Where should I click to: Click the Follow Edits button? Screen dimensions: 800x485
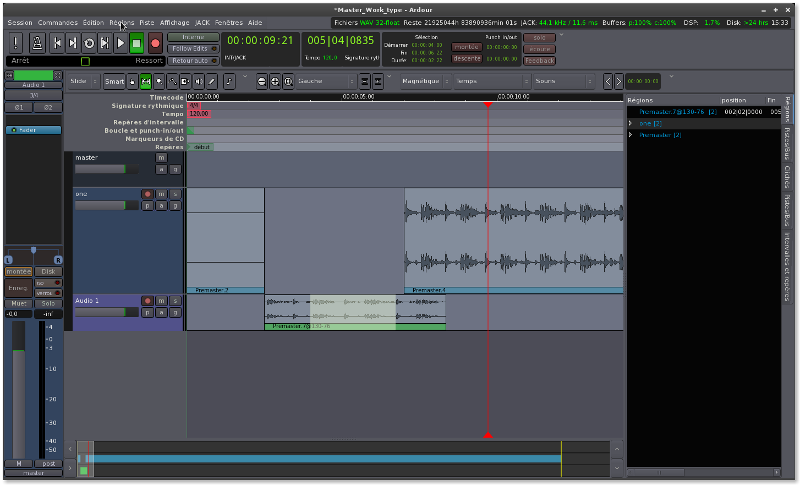click(x=193, y=48)
